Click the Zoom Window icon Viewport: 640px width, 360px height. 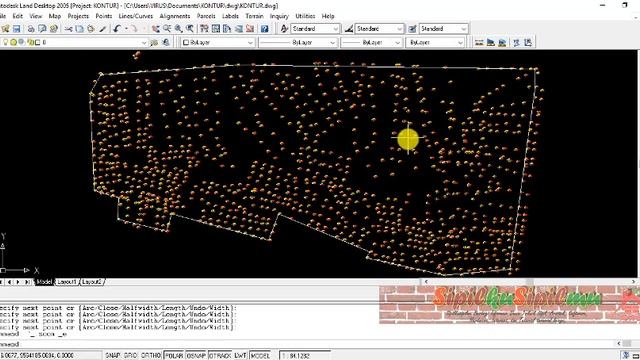[x=178, y=29]
